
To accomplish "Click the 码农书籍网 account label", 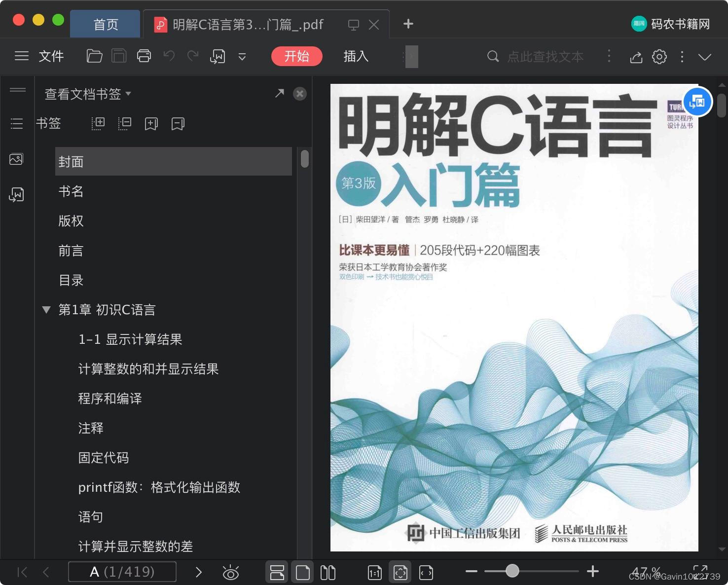I will point(681,24).
